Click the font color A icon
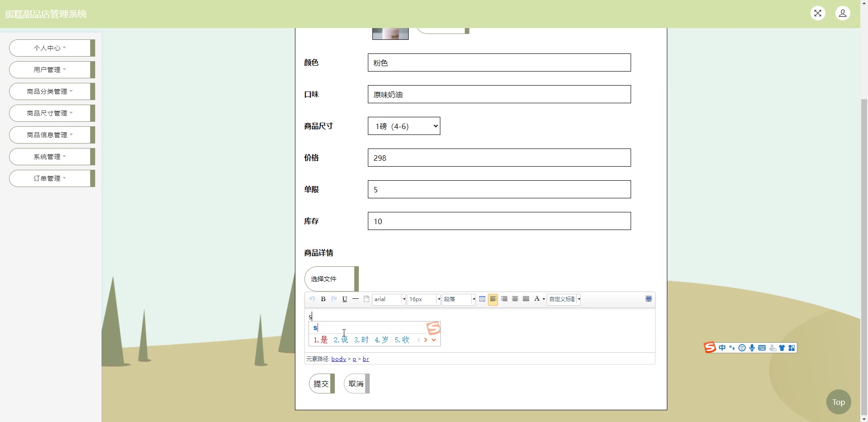The image size is (868, 422). 537,299
